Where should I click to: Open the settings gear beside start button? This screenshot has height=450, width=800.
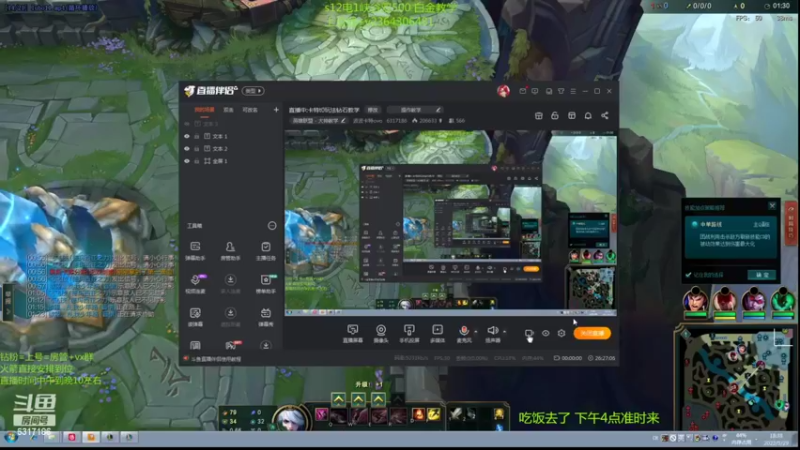click(x=561, y=333)
